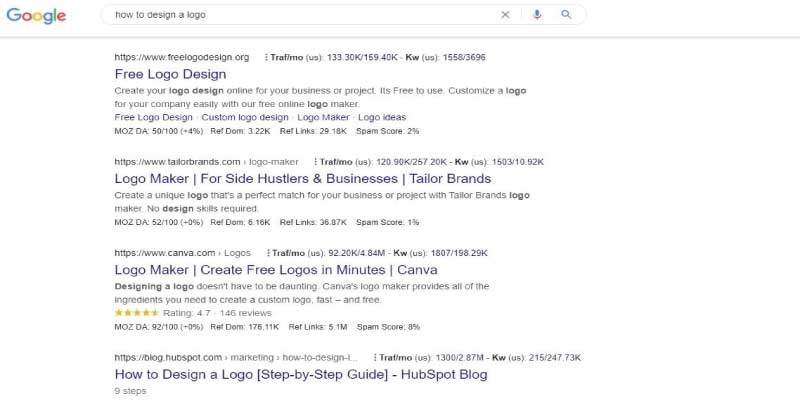Viewport: 800px width, 400px height.
Task: Click 'MOZ DA: 52/100 (+0%)' metric
Action: [x=159, y=222]
